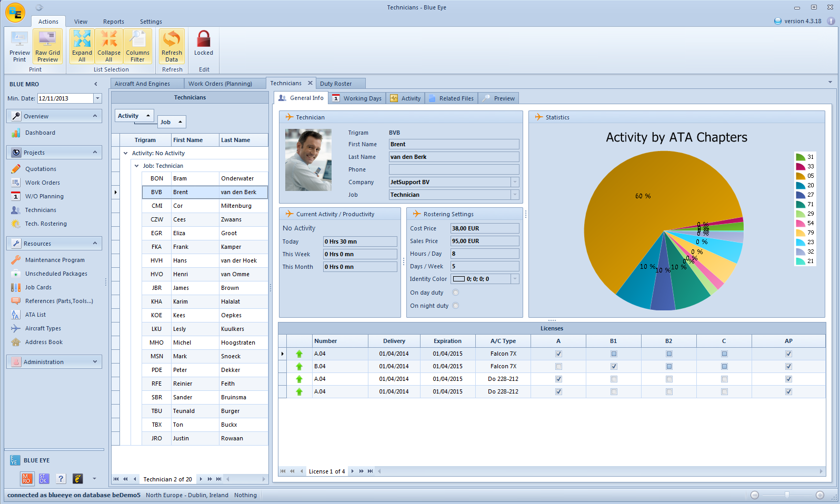The height and width of the screenshot is (504, 840).
Task: Collapse the Overview sidebar section
Action: point(95,116)
